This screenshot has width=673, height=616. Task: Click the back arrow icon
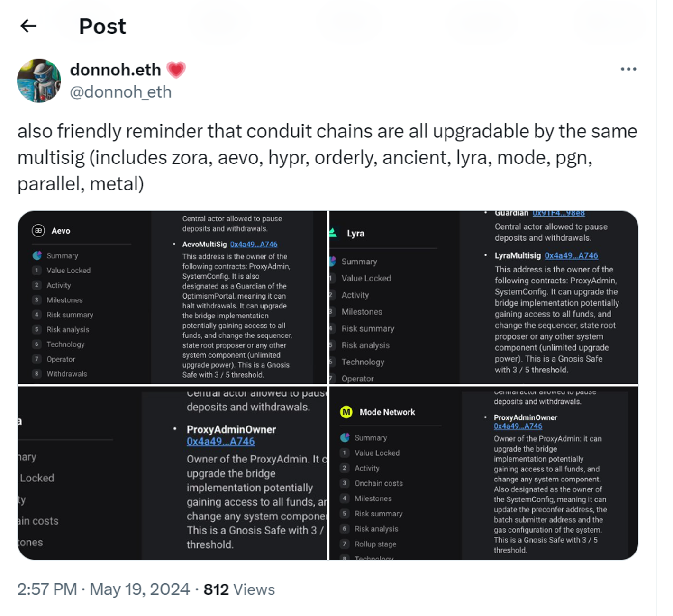point(28,26)
